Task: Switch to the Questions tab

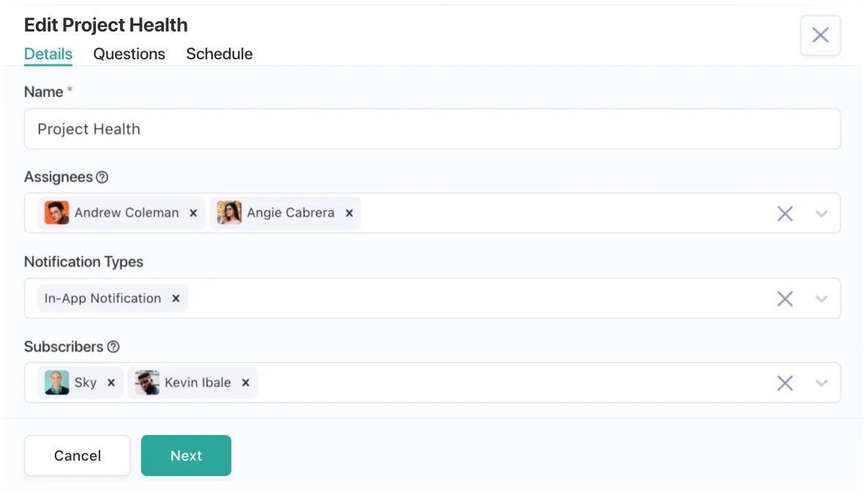Action: pyautogui.click(x=129, y=53)
